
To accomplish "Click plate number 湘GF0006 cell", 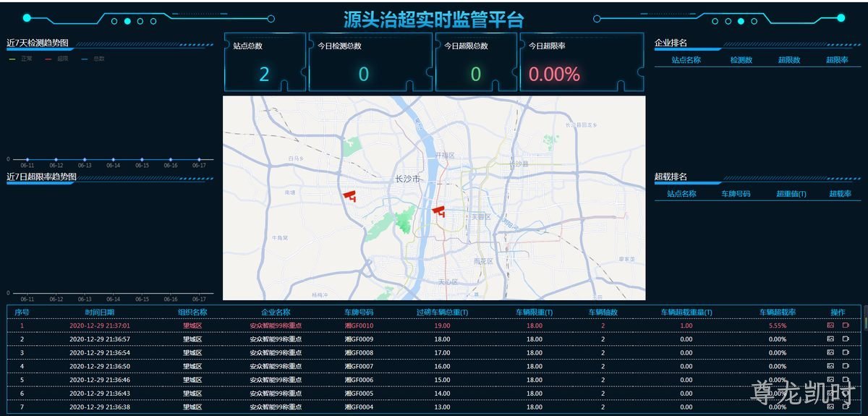I will coord(359,380).
